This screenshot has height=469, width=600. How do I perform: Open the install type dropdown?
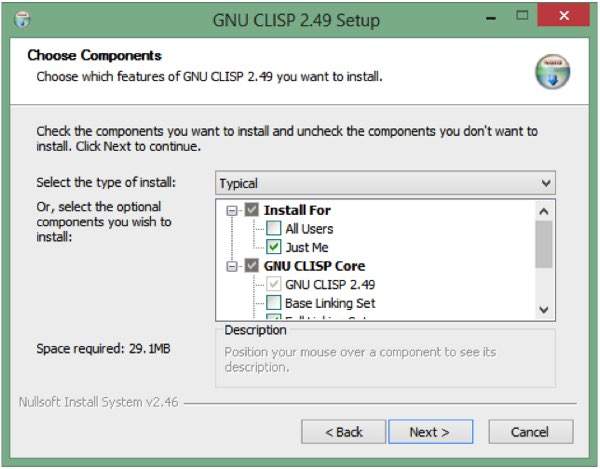click(x=385, y=183)
